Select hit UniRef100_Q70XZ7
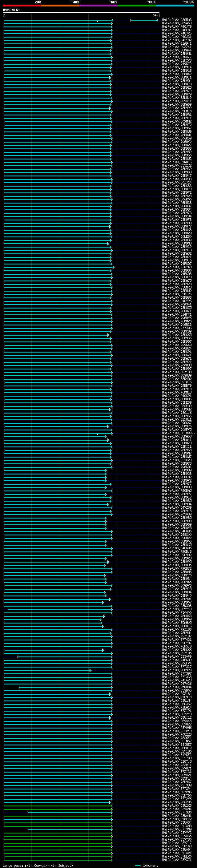Image resolution: width=197 pixels, height=868 pixels. coord(176,57)
